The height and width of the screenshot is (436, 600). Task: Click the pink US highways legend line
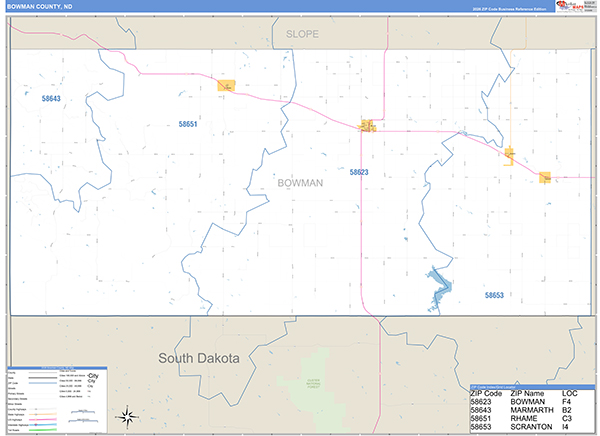pyautogui.click(x=43, y=420)
